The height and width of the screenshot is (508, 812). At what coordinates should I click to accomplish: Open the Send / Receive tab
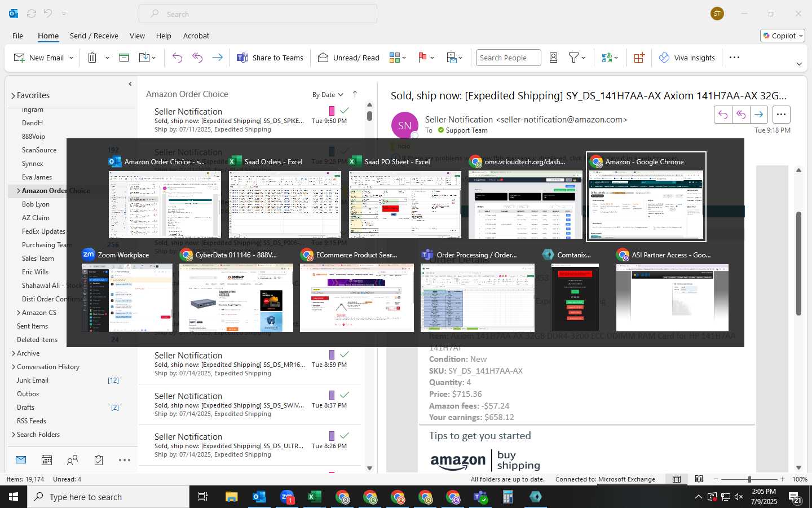pos(94,36)
